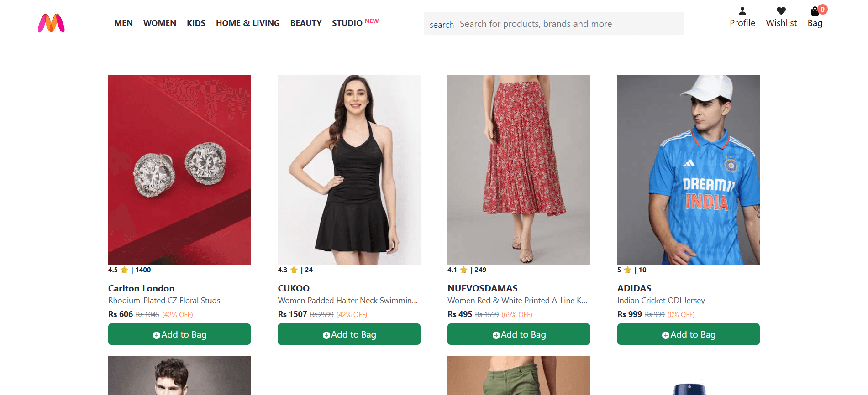Open the WOMEN category menu
Screen dimensions: 868x395
(159, 23)
